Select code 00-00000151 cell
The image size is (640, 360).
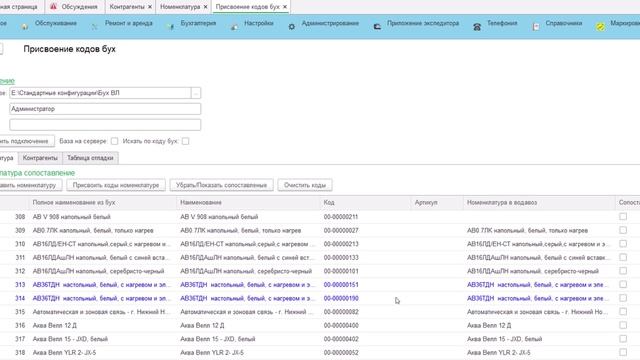tap(341, 284)
